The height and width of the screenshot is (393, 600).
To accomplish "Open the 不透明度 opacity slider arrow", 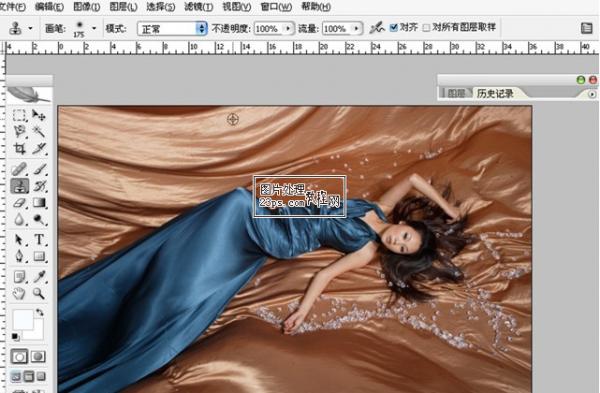I will 288,28.
